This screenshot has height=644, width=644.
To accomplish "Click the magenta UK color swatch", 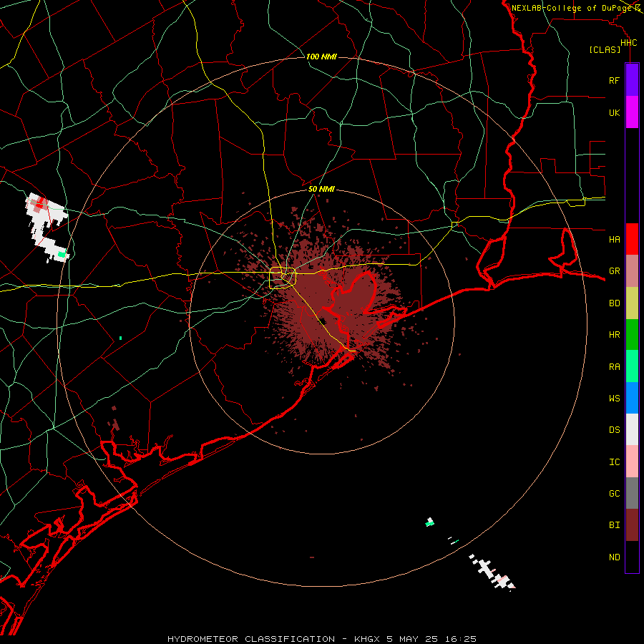I will click(x=632, y=112).
